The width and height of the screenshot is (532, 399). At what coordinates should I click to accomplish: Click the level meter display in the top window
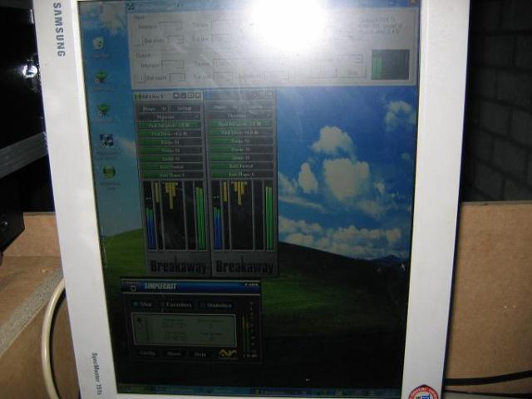coord(391,65)
